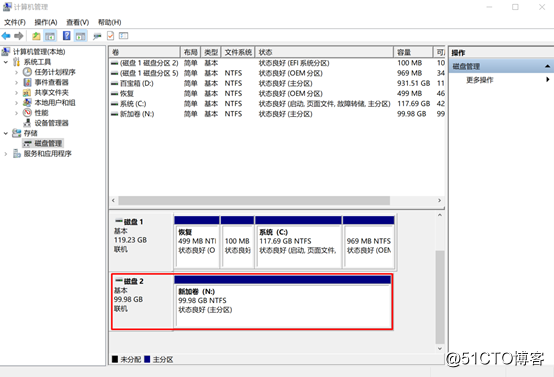This screenshot has width=554, height=377.
Task: Sort by the 类型 column header
Action: click(x=211, y=52)
